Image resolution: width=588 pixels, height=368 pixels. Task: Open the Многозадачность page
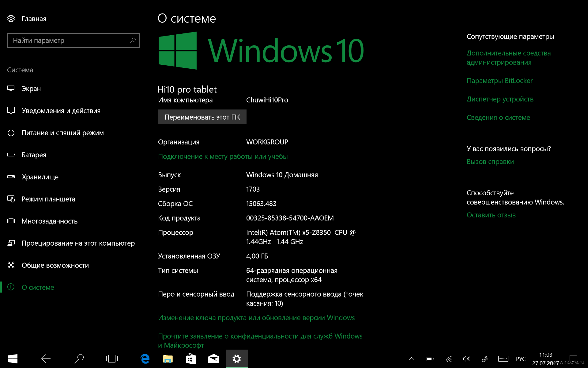(73, 221)
